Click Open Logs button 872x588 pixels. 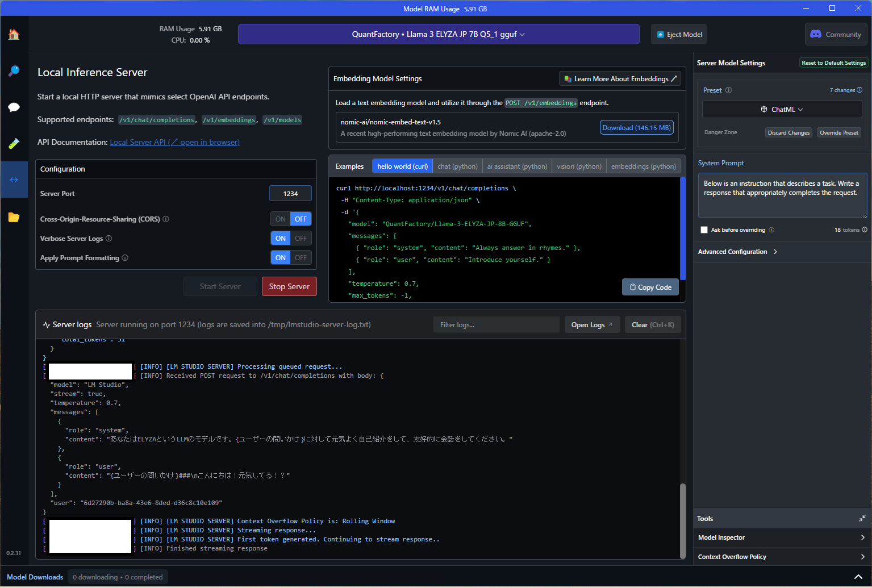592,325
